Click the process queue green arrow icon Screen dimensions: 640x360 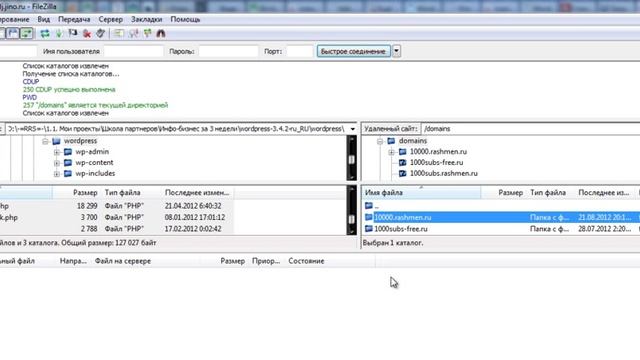coord(59,33)
